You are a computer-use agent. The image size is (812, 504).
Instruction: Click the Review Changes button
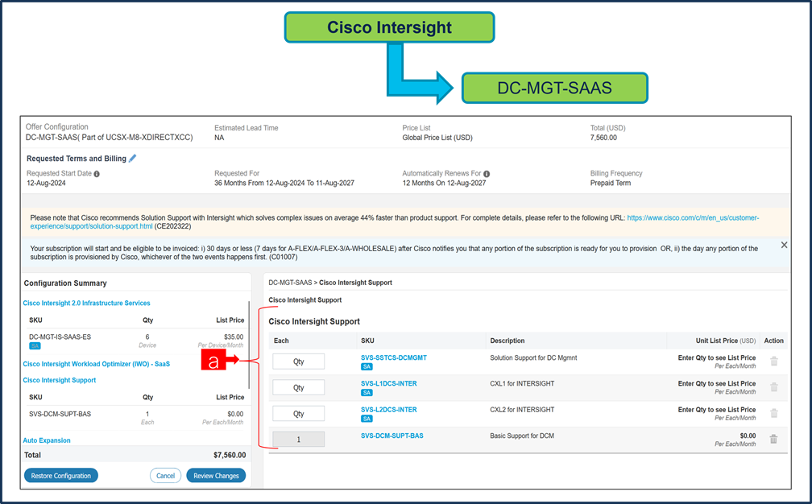click(x=216, y=476)
